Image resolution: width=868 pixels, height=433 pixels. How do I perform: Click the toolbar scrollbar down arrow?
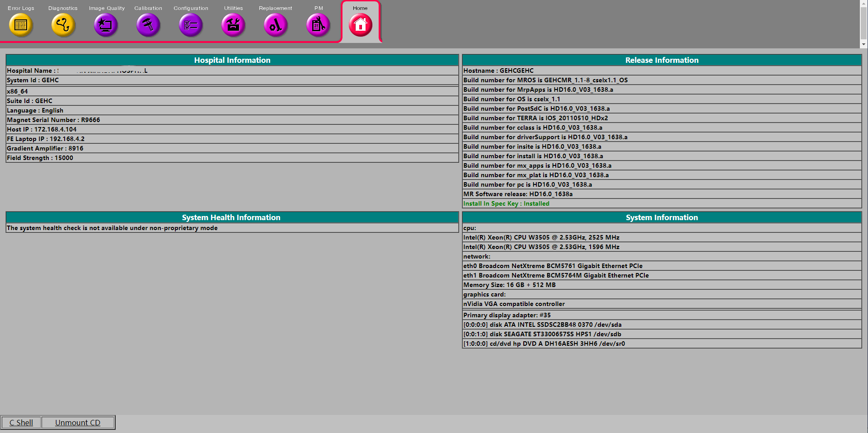pos(863,44)
